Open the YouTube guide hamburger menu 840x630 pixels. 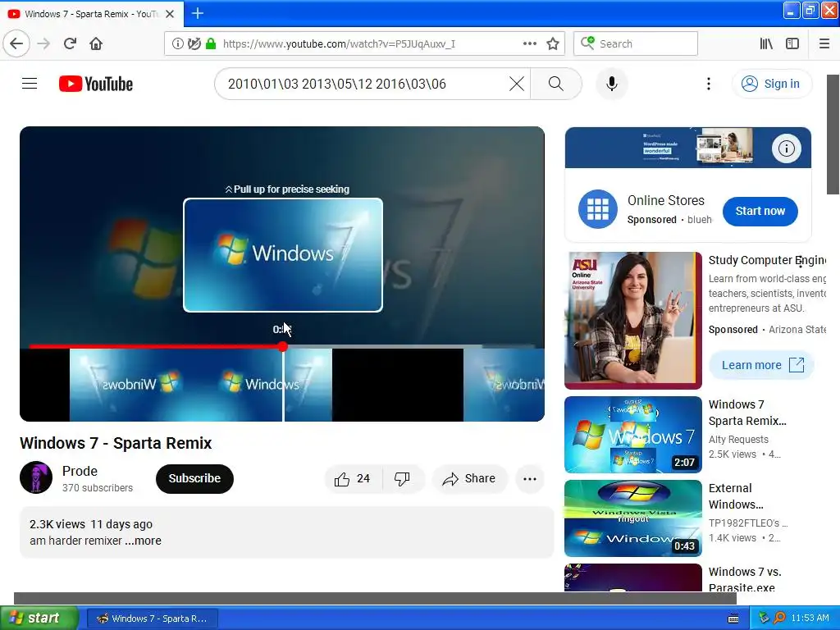tap(30, 84)
